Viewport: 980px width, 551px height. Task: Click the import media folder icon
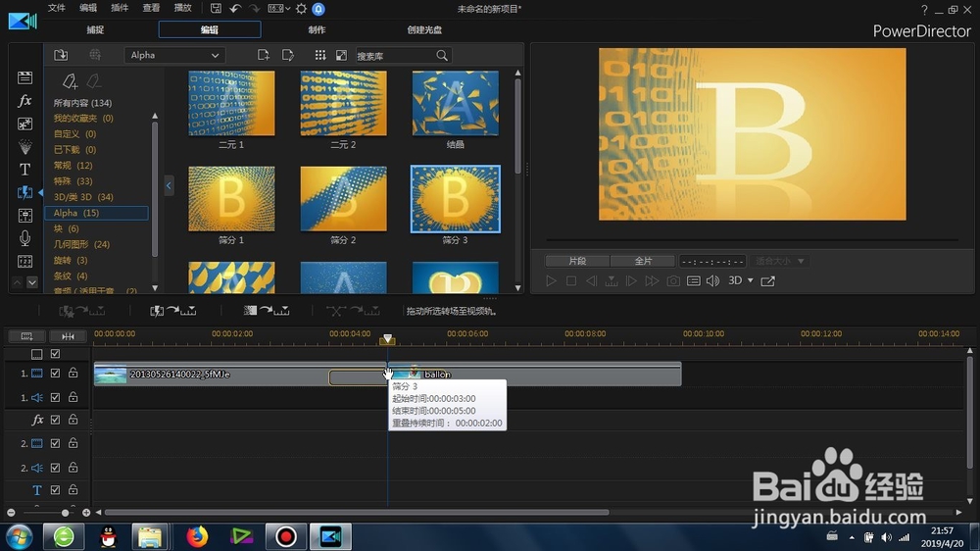coord(61,55)
